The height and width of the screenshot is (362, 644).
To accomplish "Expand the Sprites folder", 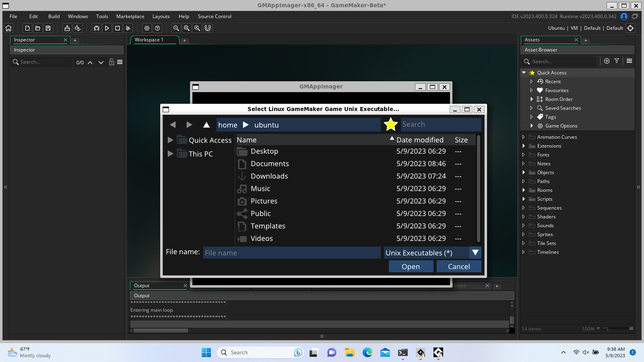I will pos(524,234).
